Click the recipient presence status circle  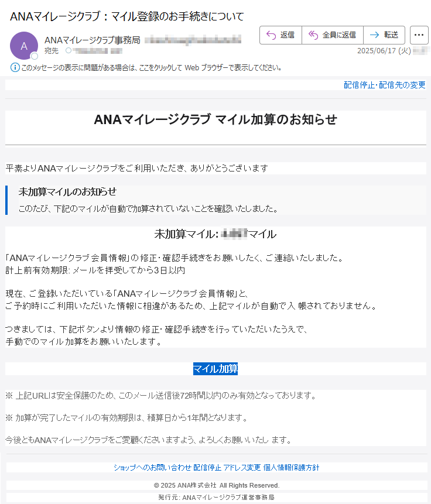pyautogui.click(x=69, y=50)
